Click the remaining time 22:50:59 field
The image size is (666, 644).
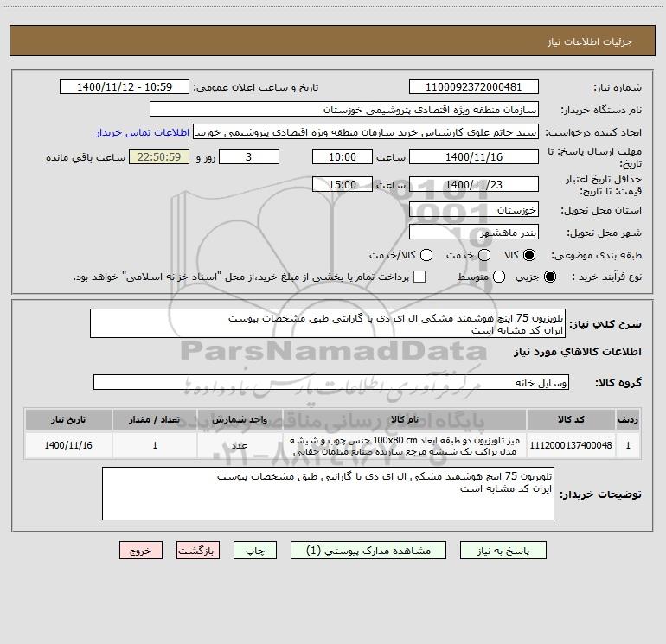(x=159, y=156)
